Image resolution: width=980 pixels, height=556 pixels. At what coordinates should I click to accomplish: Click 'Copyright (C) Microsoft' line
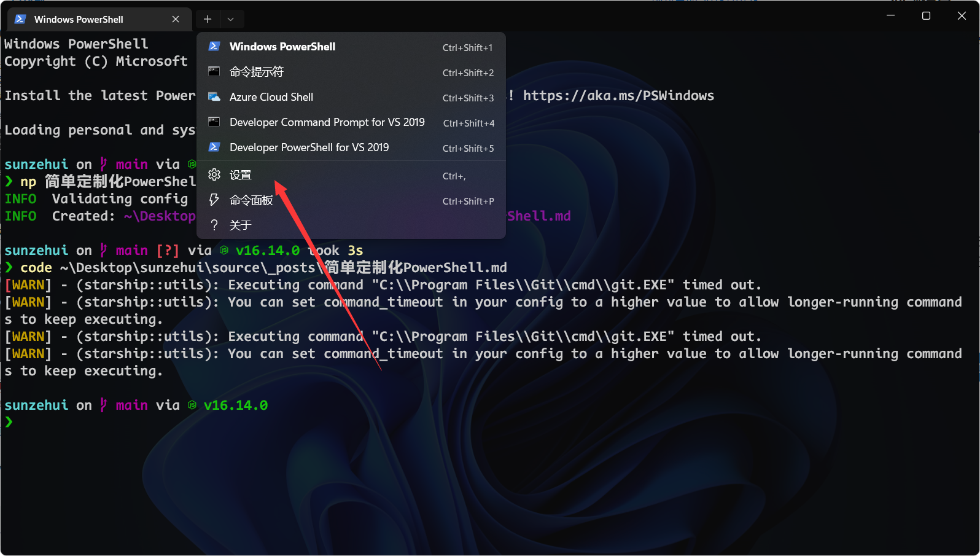tap(96, 61)
